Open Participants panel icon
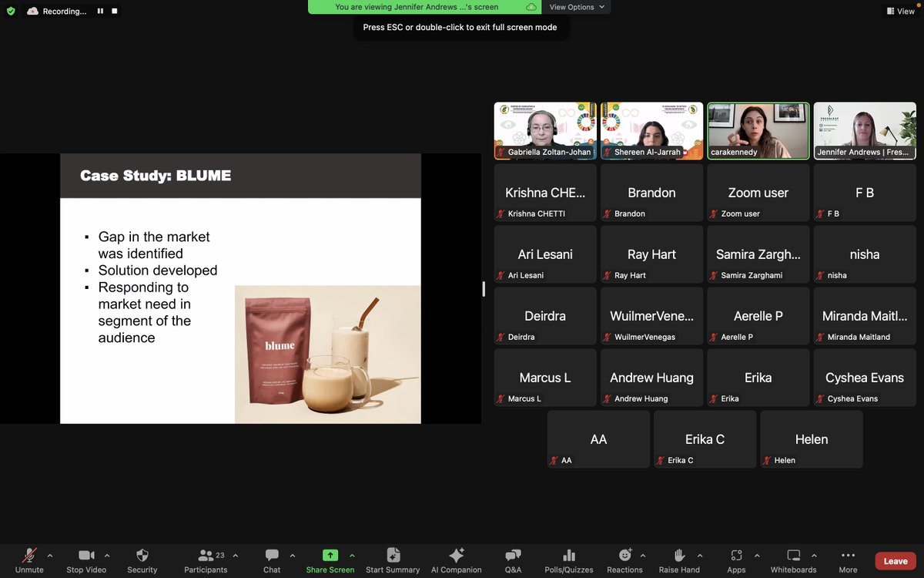This screenshot has width=924, height=578. click(x=206, y=555)
